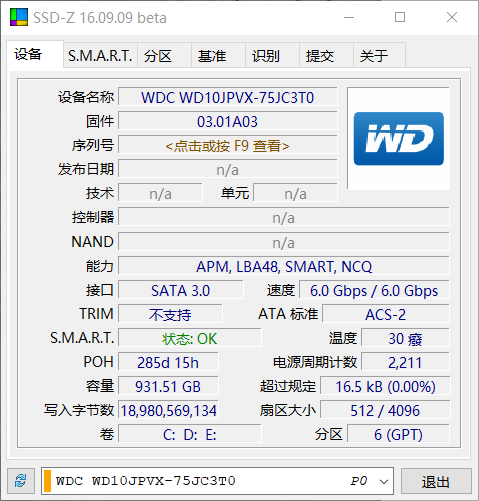479x501 pixels.
Task: Minimize the SSD-Z window
Action: tap(349, 17)
